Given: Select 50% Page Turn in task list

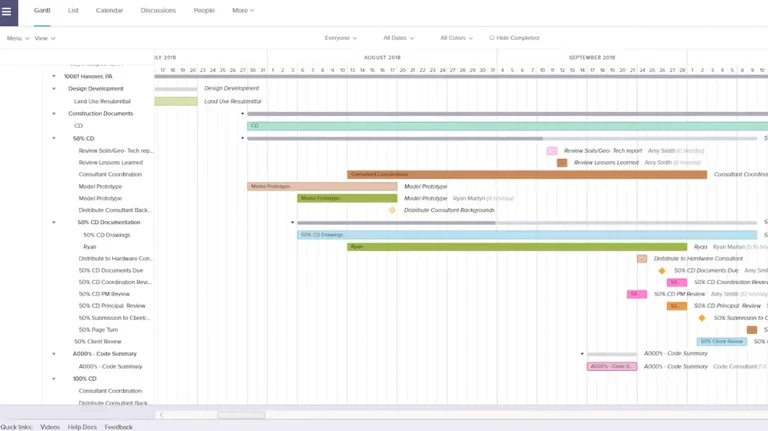Looking at the screenshot, I should (x=98, y=330).
